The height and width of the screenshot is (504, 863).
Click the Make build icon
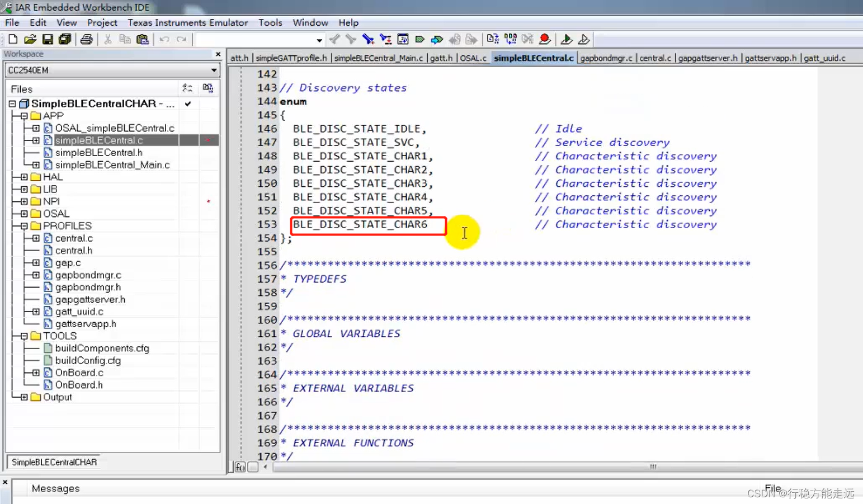coord(511,39)
